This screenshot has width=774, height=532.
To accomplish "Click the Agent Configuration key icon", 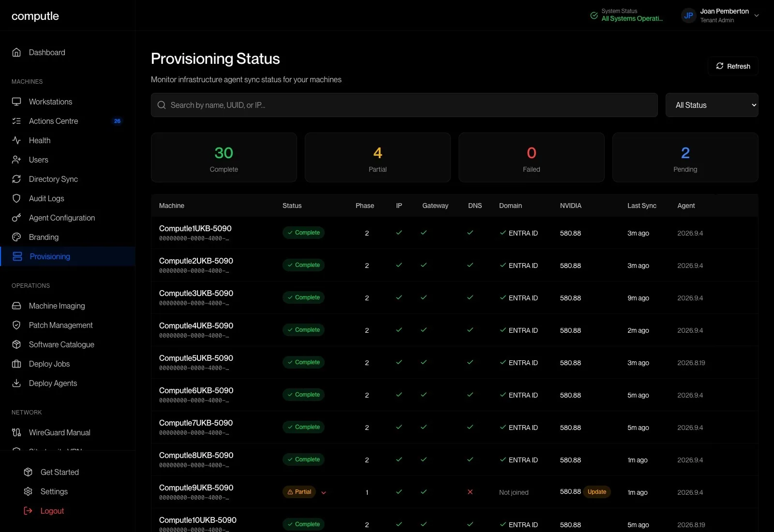I will 16,218.
